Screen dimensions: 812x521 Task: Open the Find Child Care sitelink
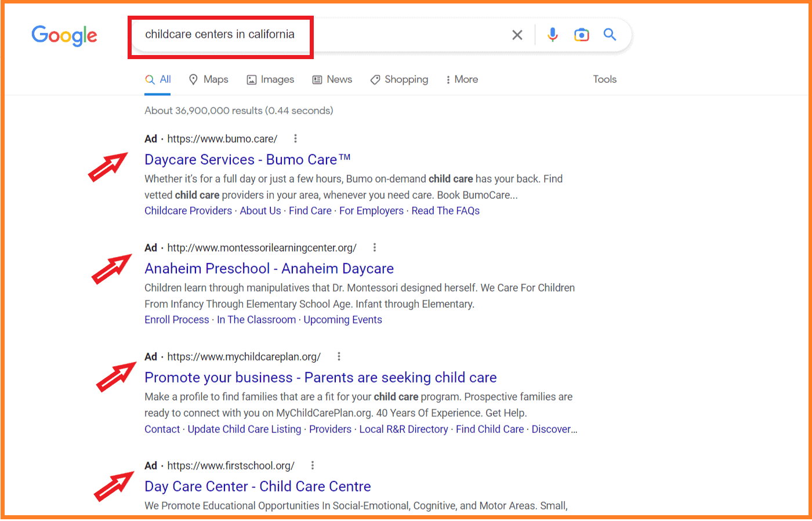(490, 429)
